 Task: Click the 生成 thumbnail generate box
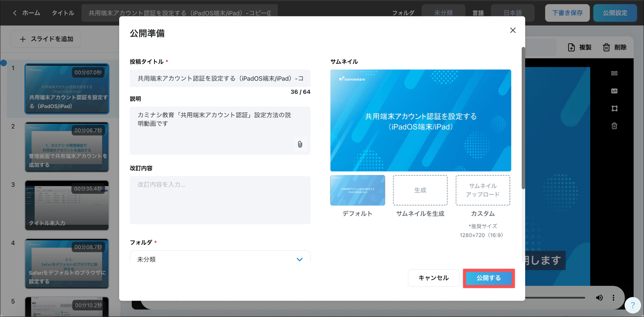tap(420, 190)
